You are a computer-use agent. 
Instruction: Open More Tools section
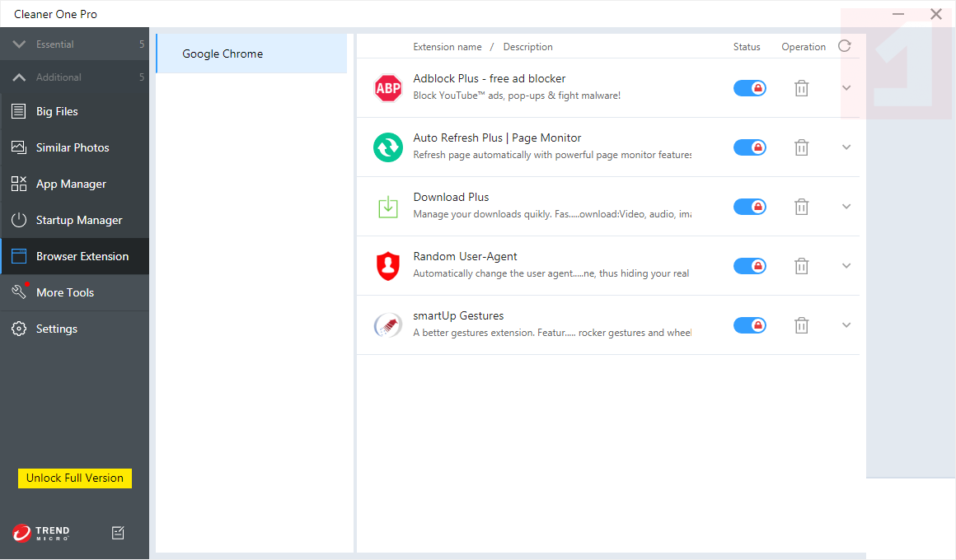point(74,292)
